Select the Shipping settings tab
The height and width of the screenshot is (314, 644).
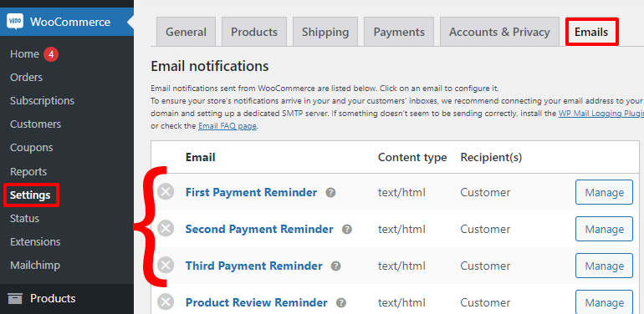(325, 32)
